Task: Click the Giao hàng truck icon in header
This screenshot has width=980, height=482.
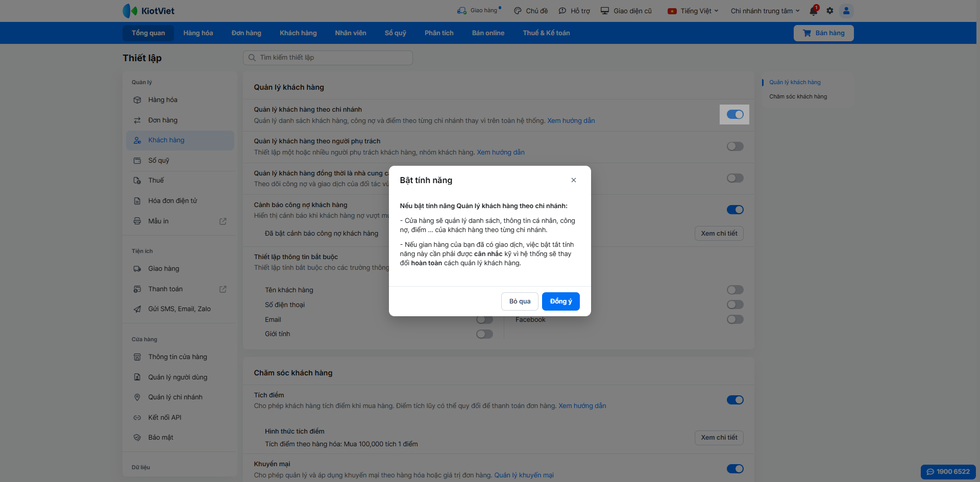Action: [x=462, y=11]
